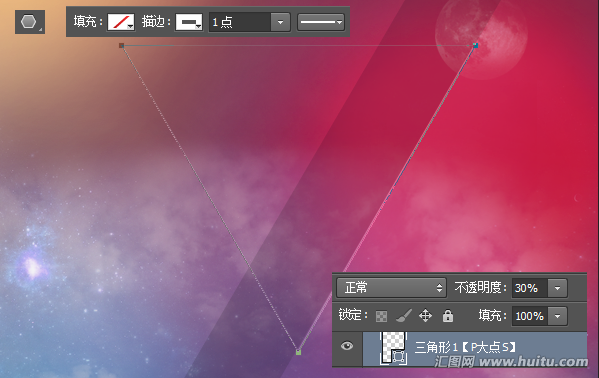
Task: Expand the layer fill dropdown arrow
Action: pyautogui.click(x=557, y=316)
